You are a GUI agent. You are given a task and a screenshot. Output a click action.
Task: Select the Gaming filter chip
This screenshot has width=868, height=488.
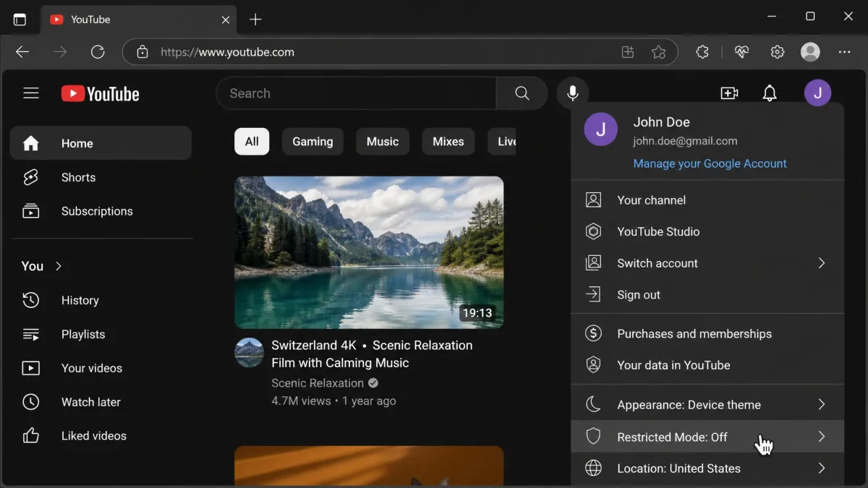(312, 142)
